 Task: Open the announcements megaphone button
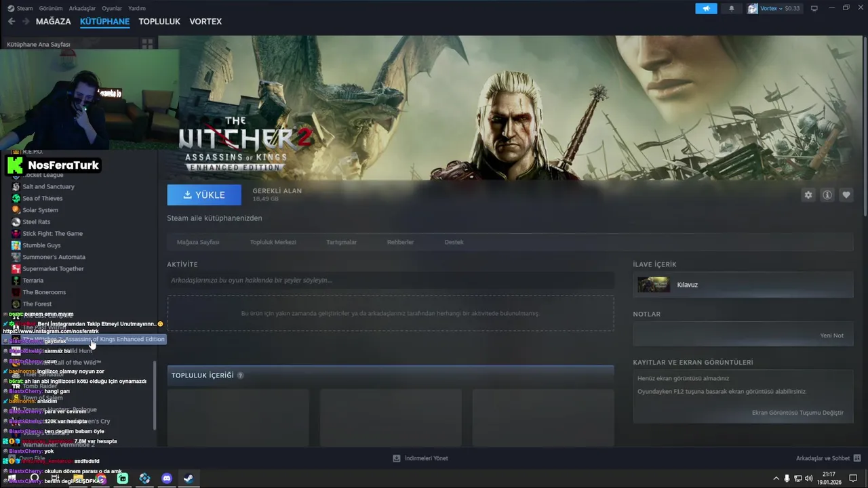click(x=706, y=8)
